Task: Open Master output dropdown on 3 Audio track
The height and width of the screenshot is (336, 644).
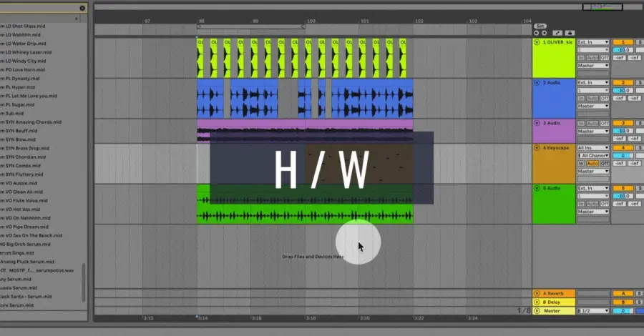Action: click(x=593, y=132)
